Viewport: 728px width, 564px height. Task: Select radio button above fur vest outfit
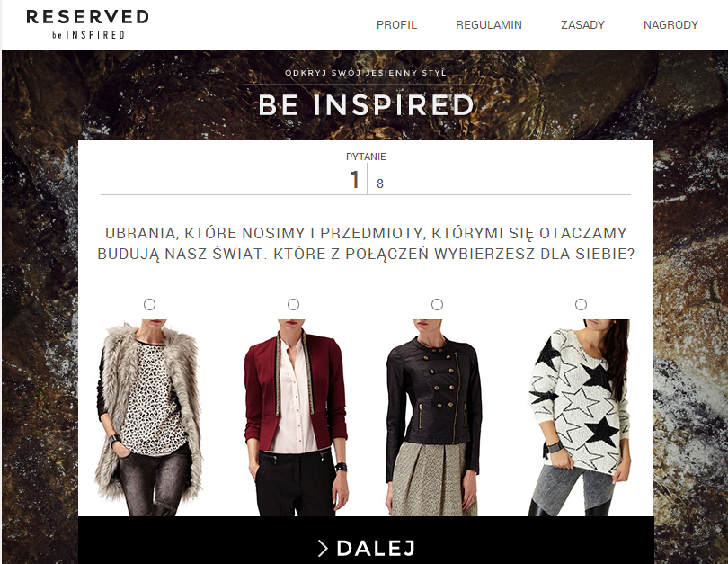[x=149, y=304]
